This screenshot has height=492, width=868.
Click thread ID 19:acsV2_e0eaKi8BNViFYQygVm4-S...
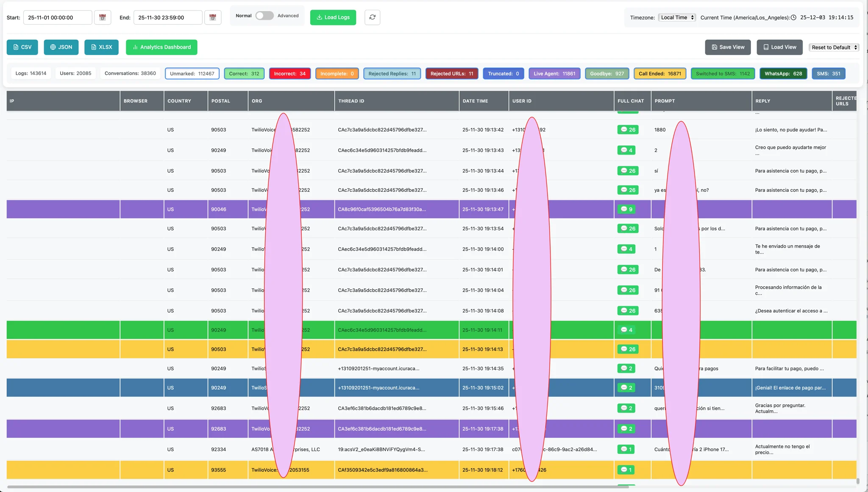tap(381, 449)
